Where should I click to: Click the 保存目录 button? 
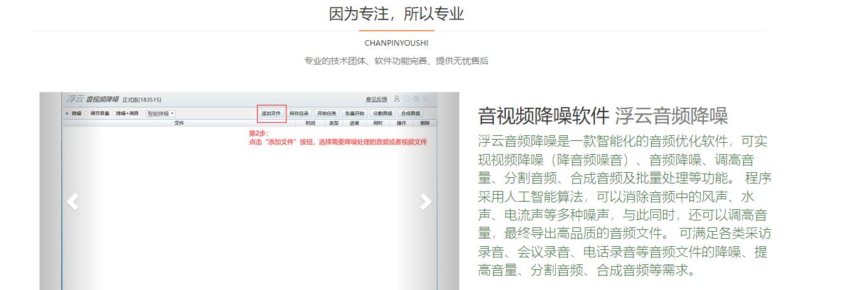tap(299, 113)
